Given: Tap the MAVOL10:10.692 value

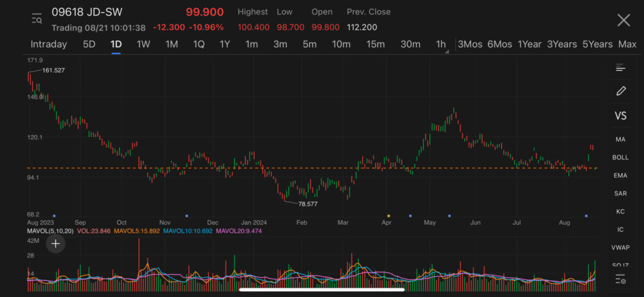Looking at the screenshot, I should (x=187, y=231).
